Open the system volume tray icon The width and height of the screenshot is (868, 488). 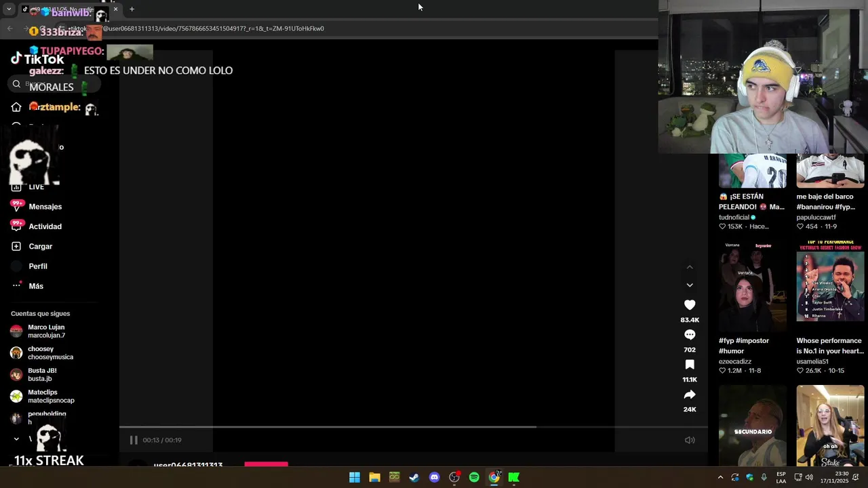point(809,477)
